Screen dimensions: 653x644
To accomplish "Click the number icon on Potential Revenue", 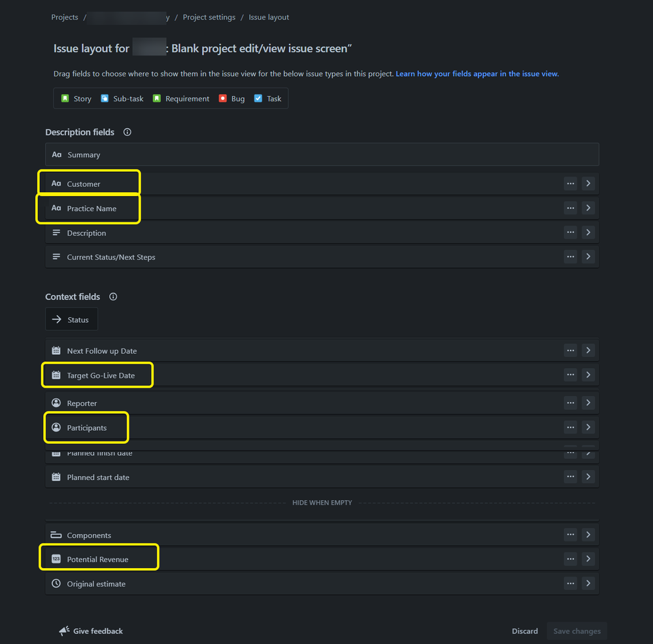I will click(x=56, y=559).
